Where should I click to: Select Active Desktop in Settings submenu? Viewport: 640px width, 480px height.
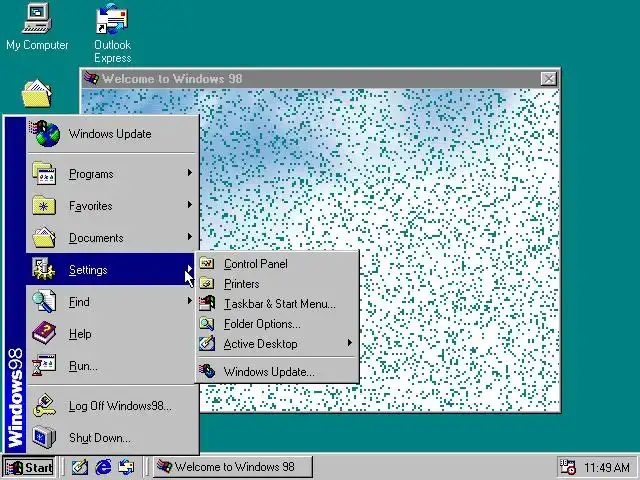click(x=277, y=344)
